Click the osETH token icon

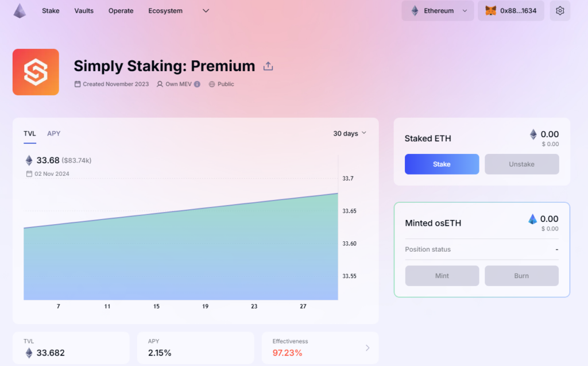point(533,219)
